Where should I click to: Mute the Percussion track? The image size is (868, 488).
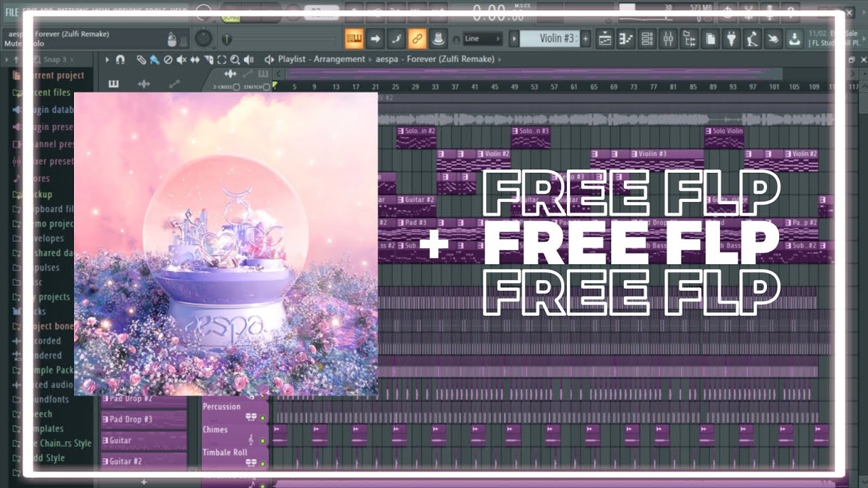[x=263, y=418]
